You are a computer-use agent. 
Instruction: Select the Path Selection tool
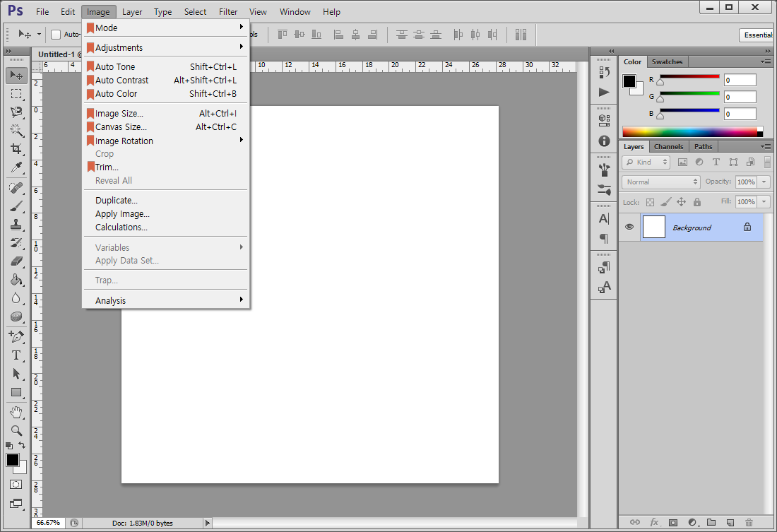coord(16,373)
